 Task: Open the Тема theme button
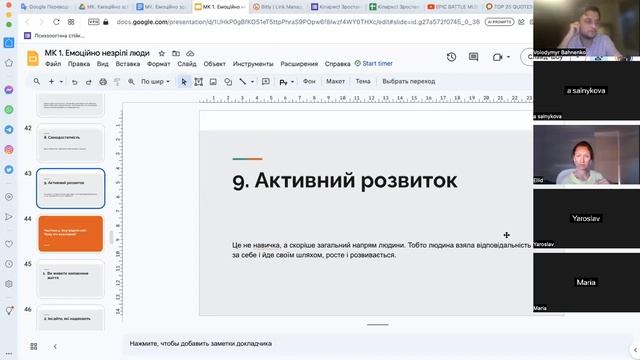(x=363, y=81)
